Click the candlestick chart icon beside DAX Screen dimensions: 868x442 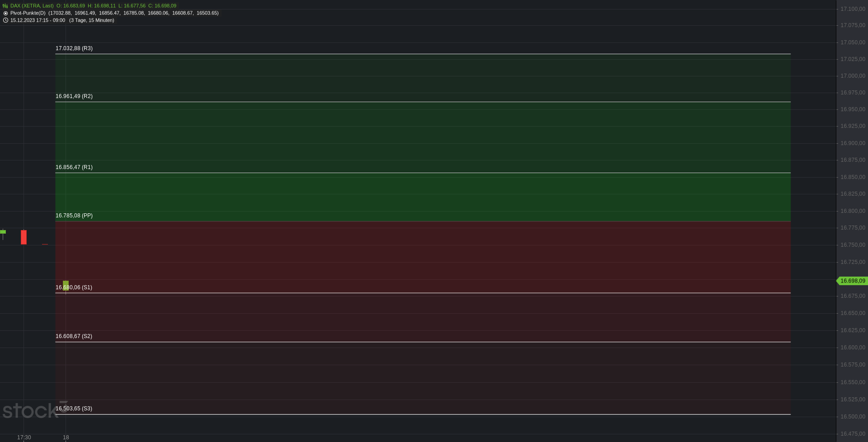[x=5, y=6]
